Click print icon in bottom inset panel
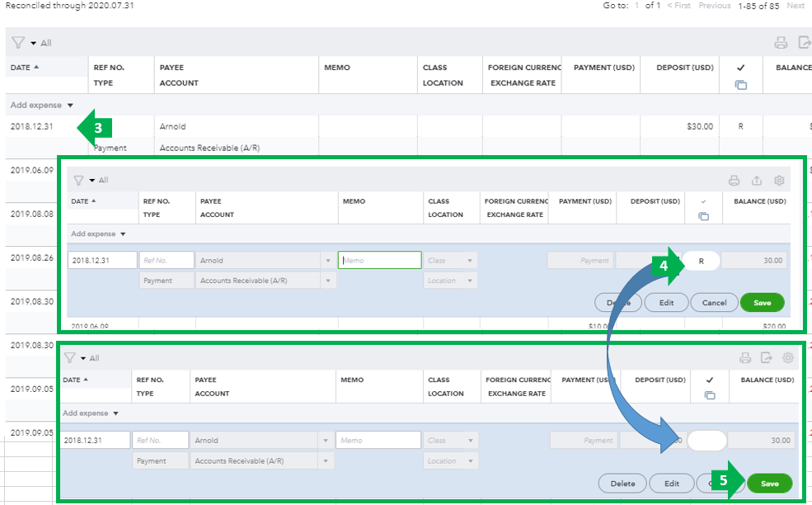Screen dimensions: 812x505 (744, 358)
